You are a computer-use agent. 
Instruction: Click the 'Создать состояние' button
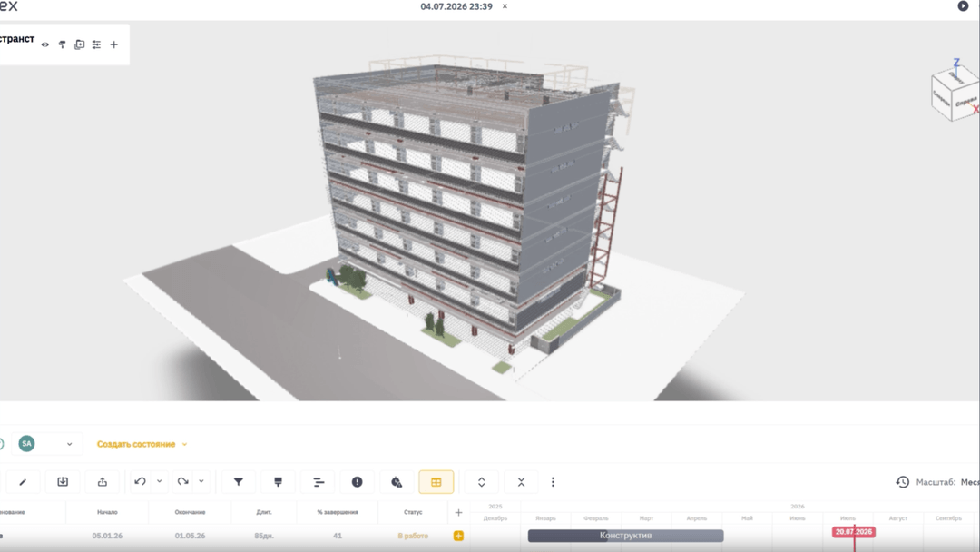coord(142,444)
